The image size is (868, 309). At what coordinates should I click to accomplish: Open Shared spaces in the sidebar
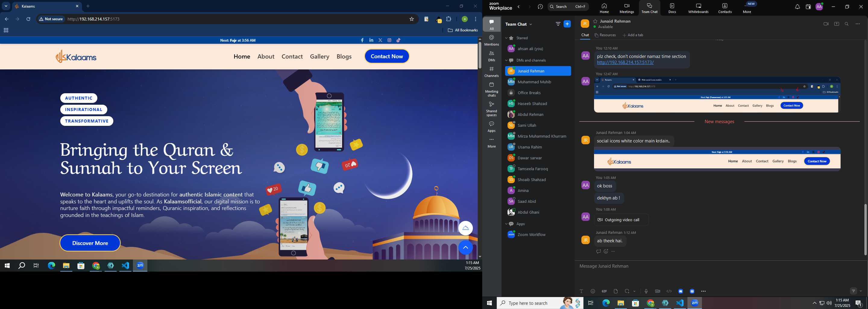(492, 109)
